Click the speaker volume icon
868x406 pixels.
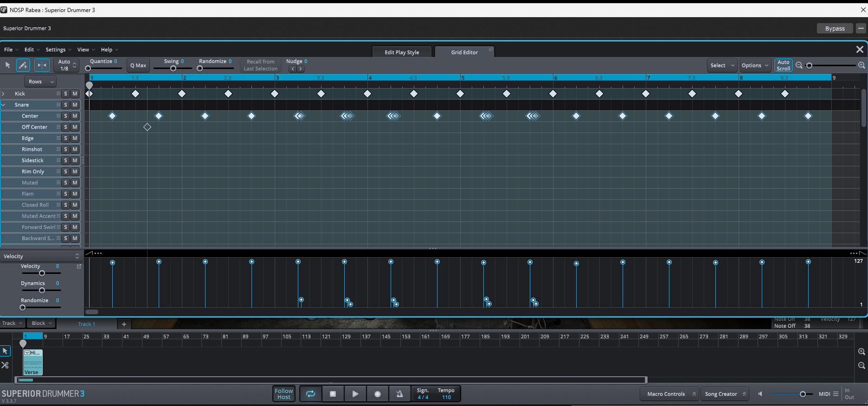(x=760, y=394)
